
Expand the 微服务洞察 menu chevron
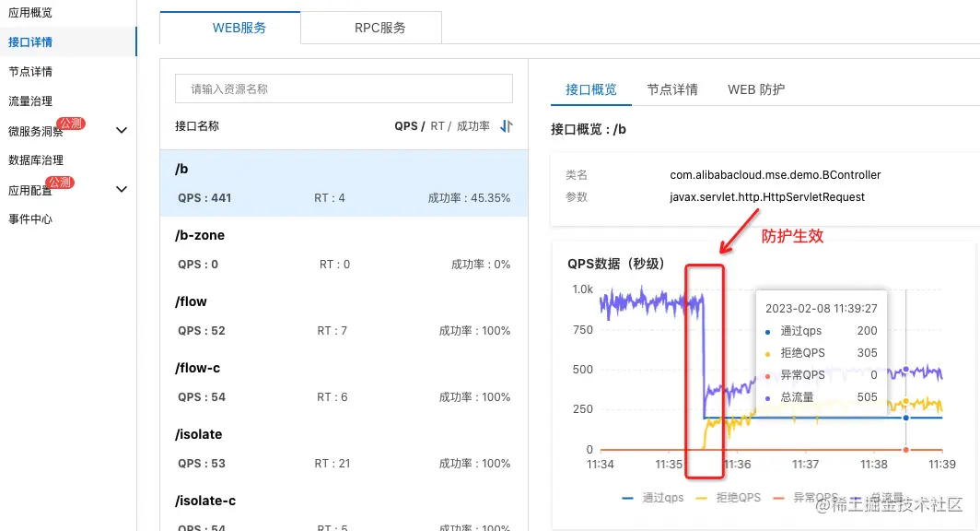pyautogui.click(x=122, y=130)
